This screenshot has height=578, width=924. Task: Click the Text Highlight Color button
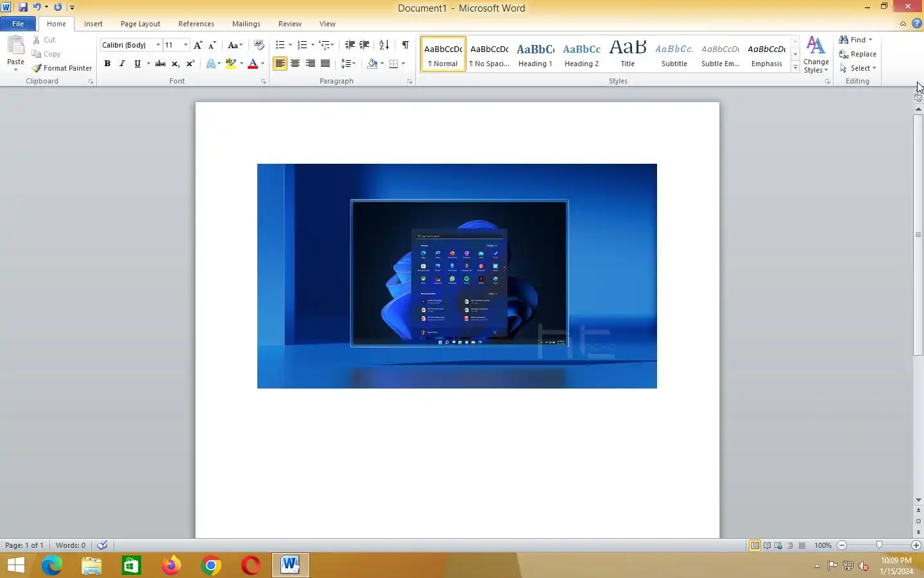(231, 64)
